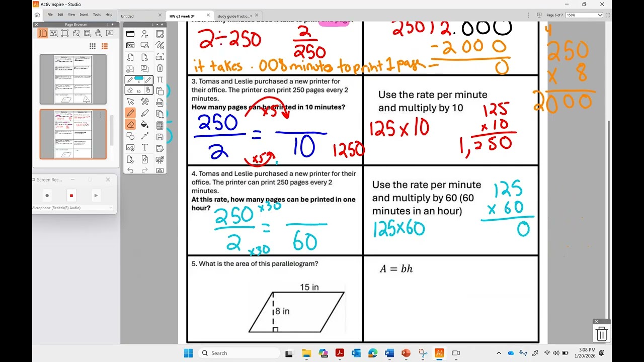Click the Reset Page icon
Viewport: 644px width, 362px height.
pyautogui.click(x=145, y=159)
